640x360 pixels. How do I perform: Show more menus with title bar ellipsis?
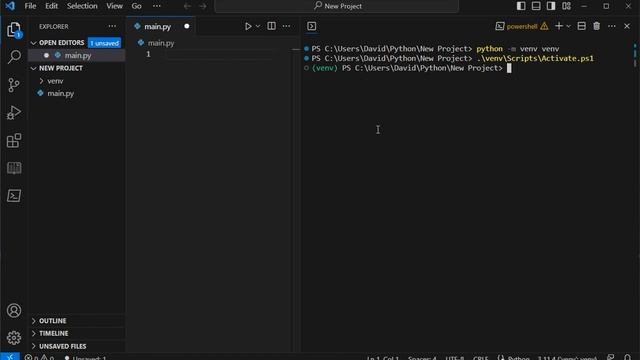point(157,6)
